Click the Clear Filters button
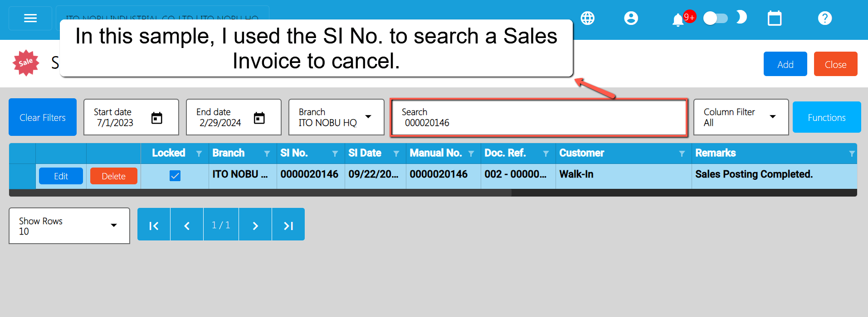 (43, 117)
